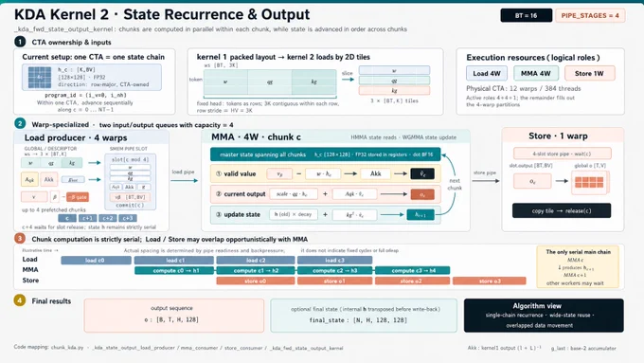
Task: Select prefetched chunk badge c+1
Action: [x=87, y=218]
